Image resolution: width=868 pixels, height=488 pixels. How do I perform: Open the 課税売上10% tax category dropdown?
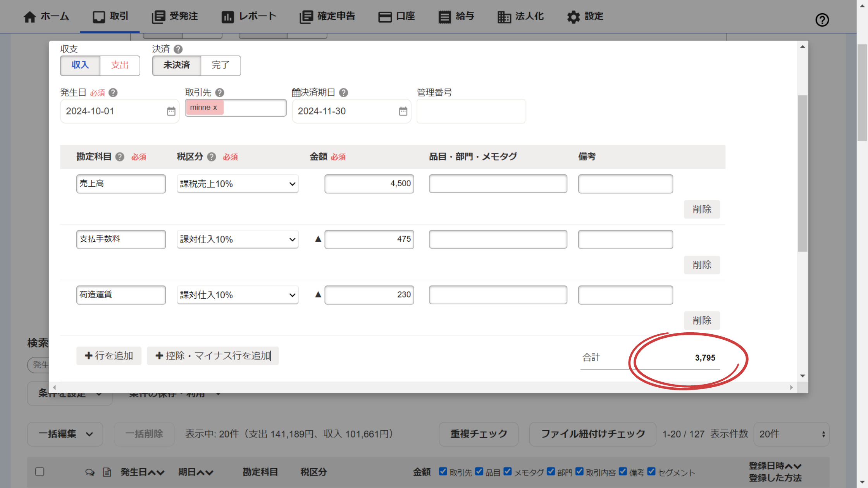coord(238,184)
